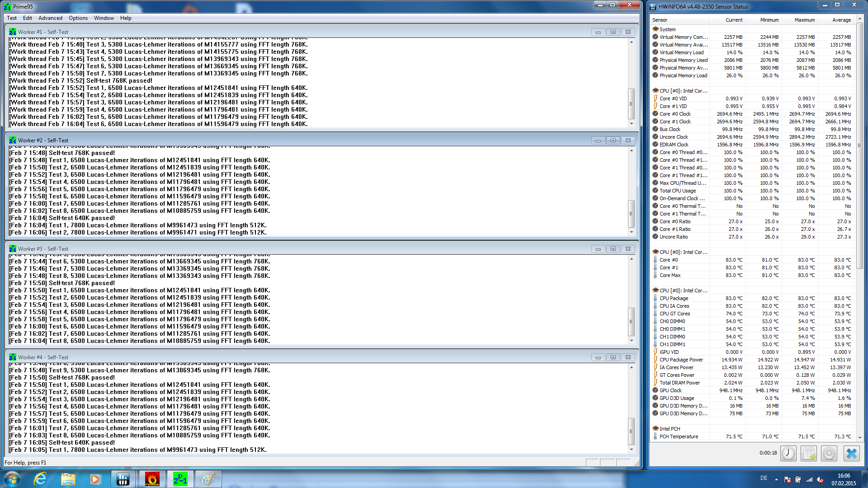
Task: Click the Worker #4 window icon
Action: (13, 357)
